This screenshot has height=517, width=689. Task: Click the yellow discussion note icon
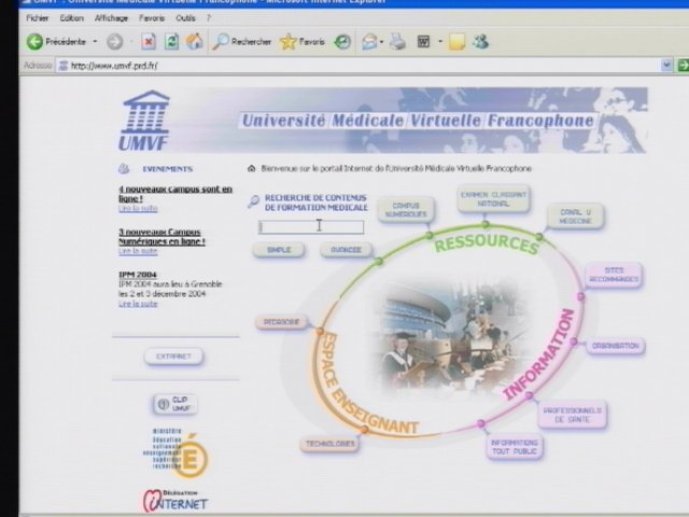click(457, 42)
